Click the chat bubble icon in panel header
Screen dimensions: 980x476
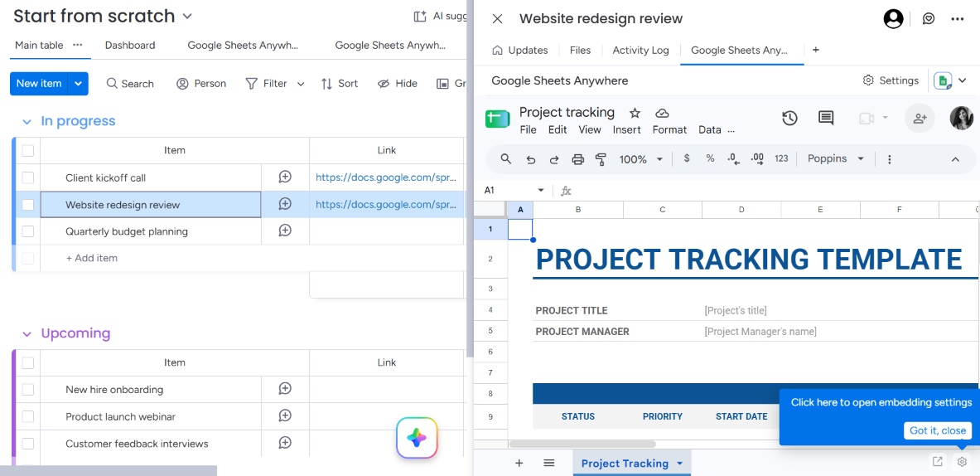929,19
